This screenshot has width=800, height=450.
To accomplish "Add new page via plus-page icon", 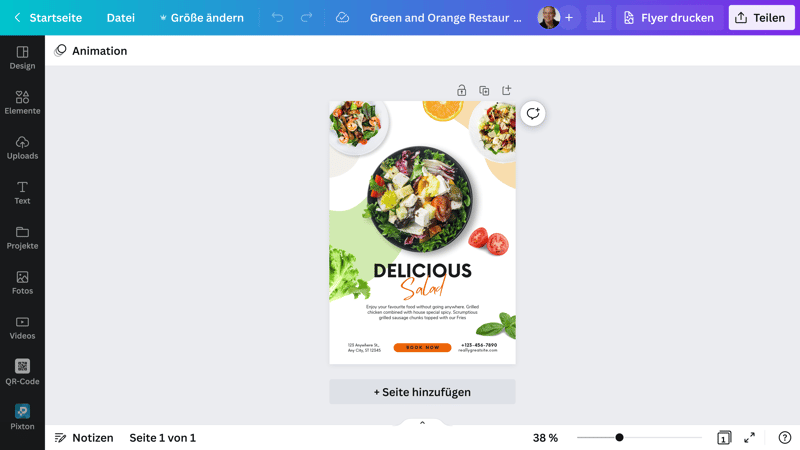I will tap(507, 90).
